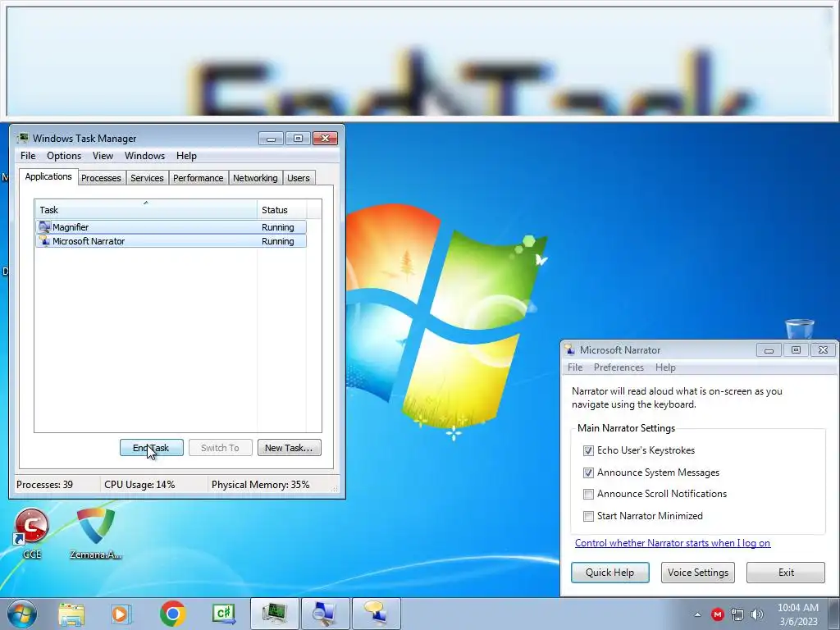Open the clock showing 10:04 AM

[x=797, y=614]
